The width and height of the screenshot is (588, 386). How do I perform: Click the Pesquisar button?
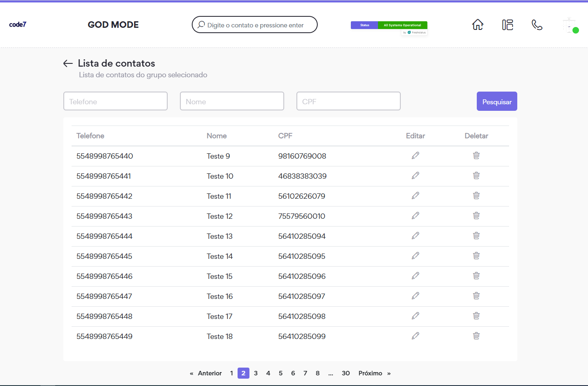pyautogui.click(x=497, y=101)
